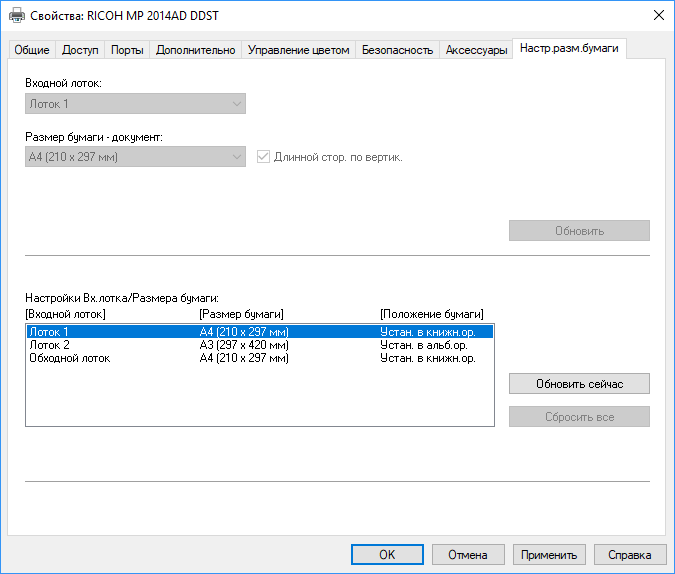Toggle the long-edge vertical checkbox

click(264, 157)
